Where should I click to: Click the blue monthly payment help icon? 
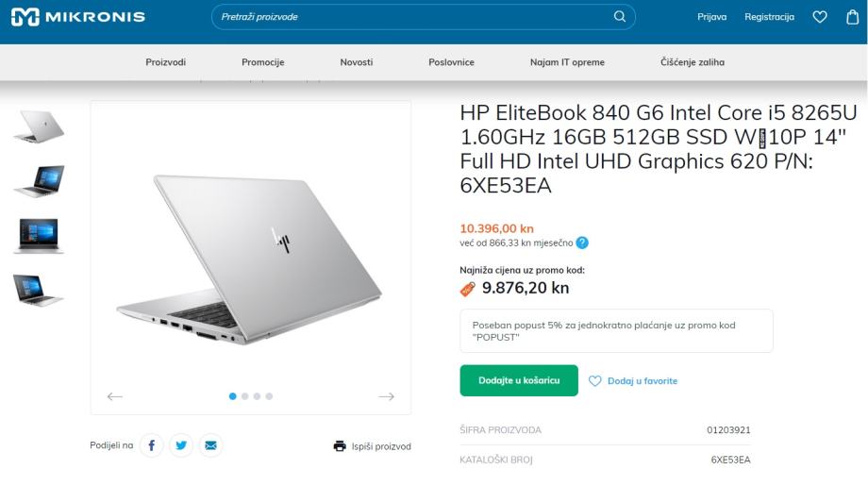click(582, 243)
